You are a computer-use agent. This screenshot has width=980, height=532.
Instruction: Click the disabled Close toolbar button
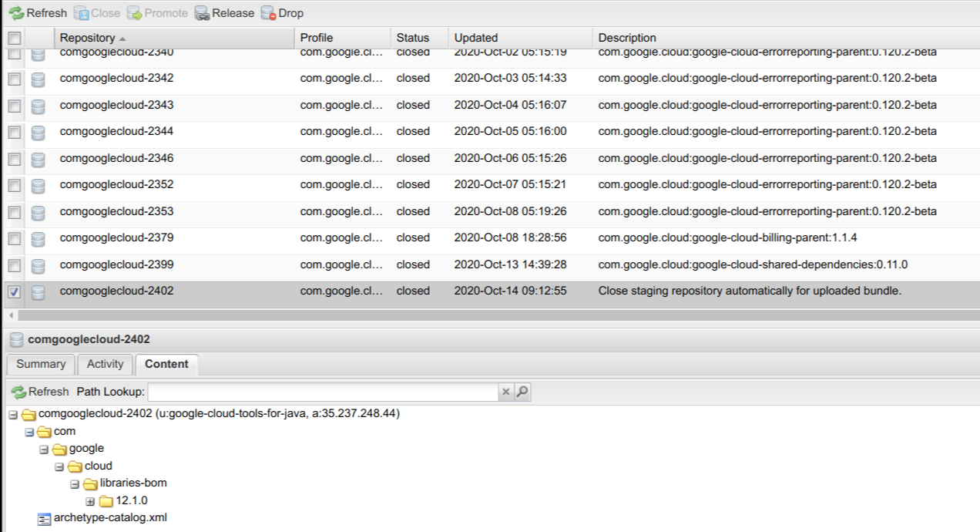click(97, 13)
